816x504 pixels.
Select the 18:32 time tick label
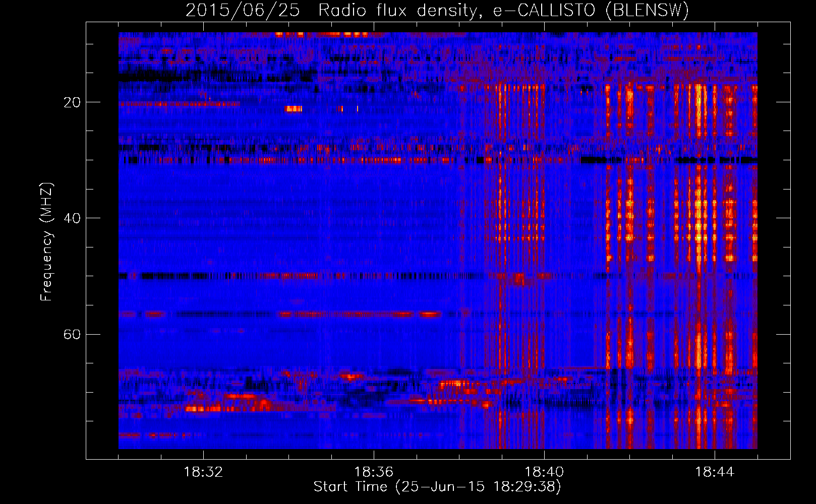pos(203,472)
